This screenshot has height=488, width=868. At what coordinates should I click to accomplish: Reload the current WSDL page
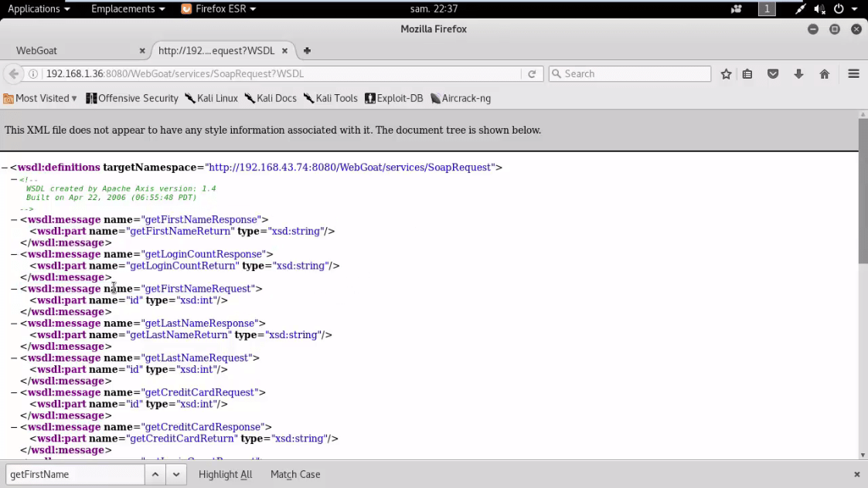tap(532, 73)
